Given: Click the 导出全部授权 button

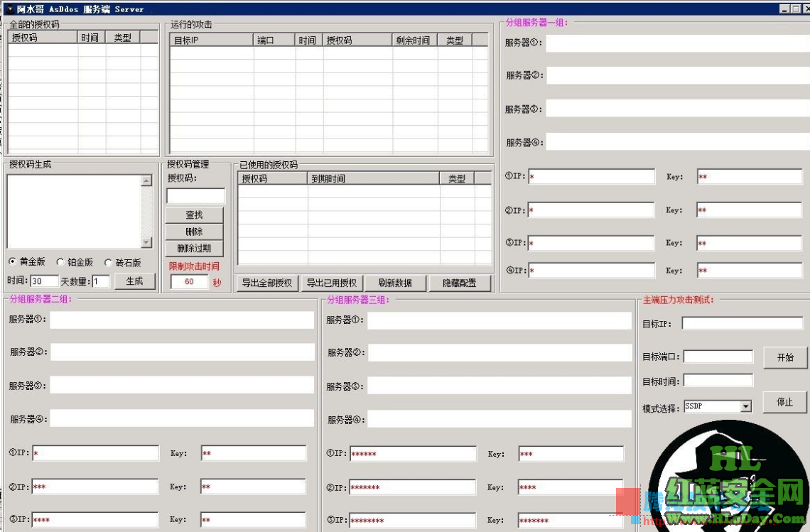Looking at the screenshot, I should [267, 283].
